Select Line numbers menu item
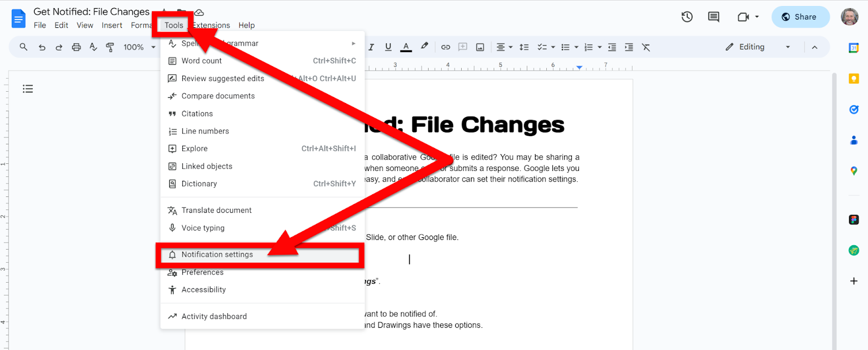This screenshot has width=868, height=350. pyautogui.click(x=263, y=131)
